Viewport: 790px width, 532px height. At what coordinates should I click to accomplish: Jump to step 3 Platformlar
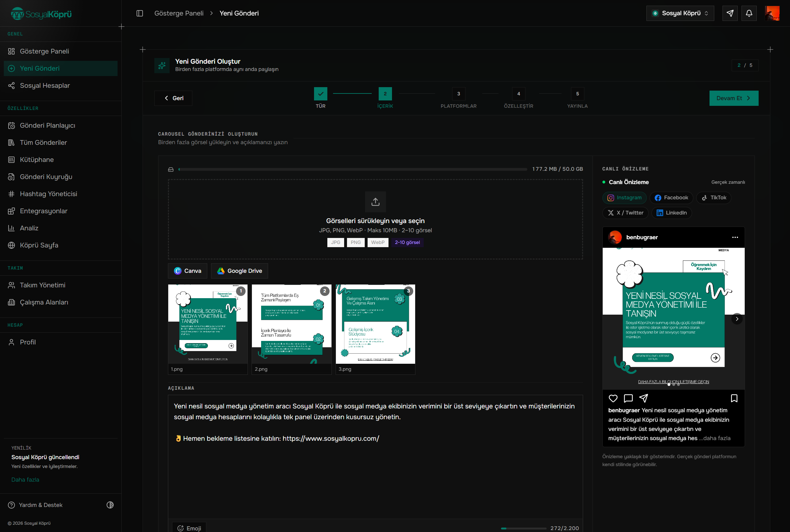click(x=459, y=98)
